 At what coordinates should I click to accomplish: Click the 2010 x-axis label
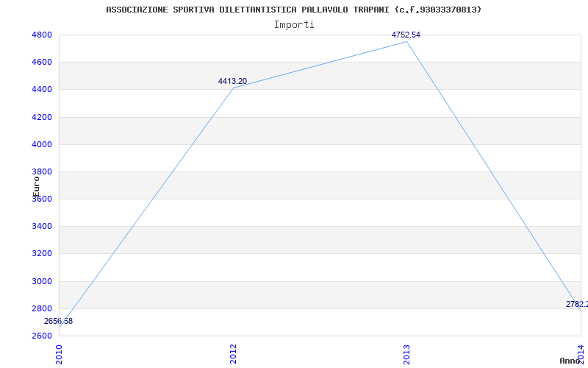tap(59, 354)
